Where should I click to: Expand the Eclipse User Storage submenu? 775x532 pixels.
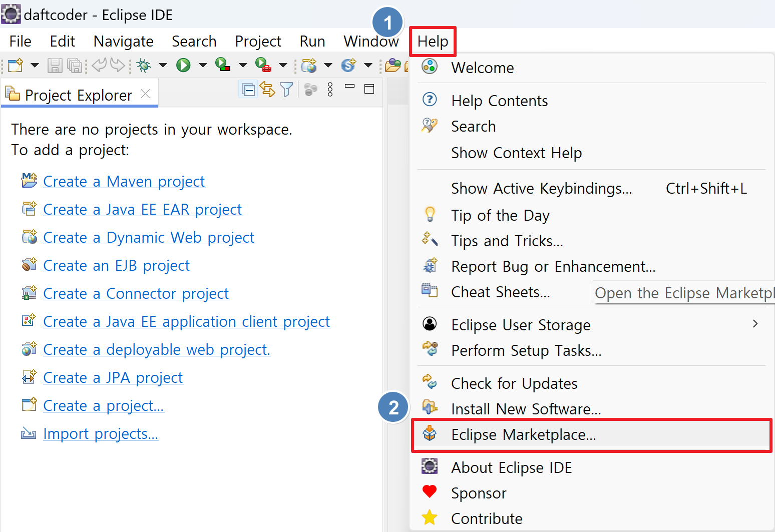[592, 325]
